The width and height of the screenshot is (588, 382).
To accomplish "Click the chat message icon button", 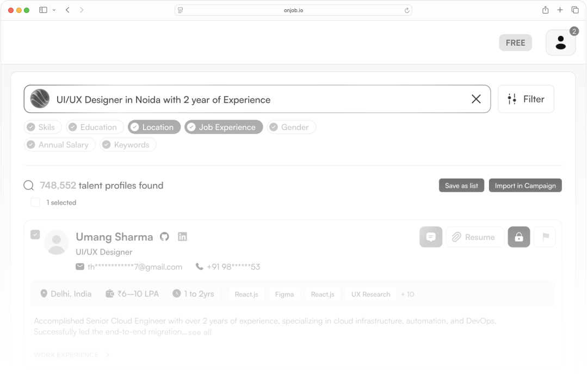I will (x=431, y=237).
